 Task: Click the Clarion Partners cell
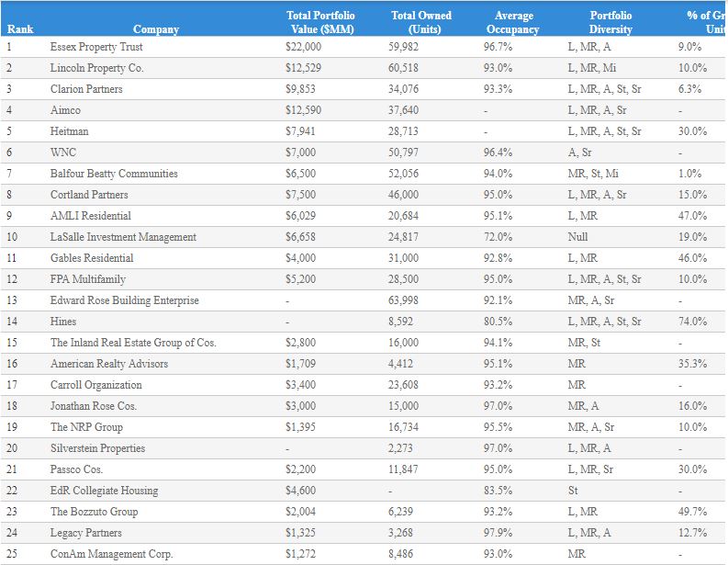(86, 89)
